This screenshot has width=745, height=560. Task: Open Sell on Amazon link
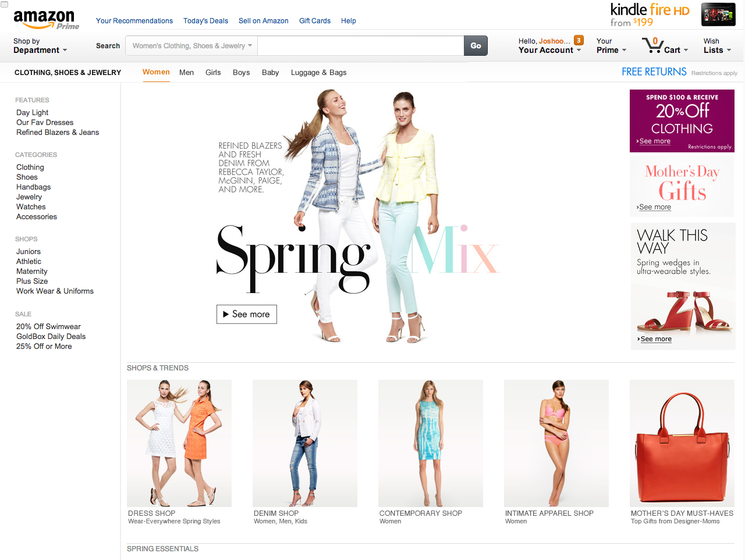pos(264,21)
